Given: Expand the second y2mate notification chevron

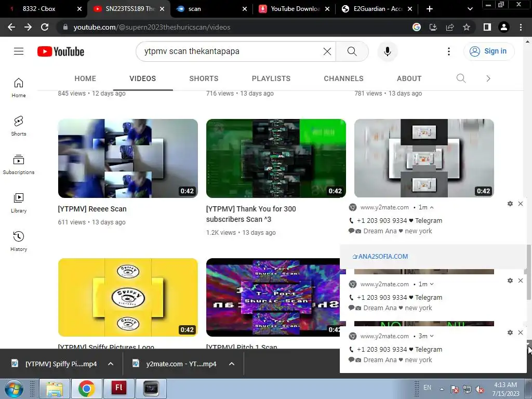Looking at the screenshot, I should click(432, 284).
